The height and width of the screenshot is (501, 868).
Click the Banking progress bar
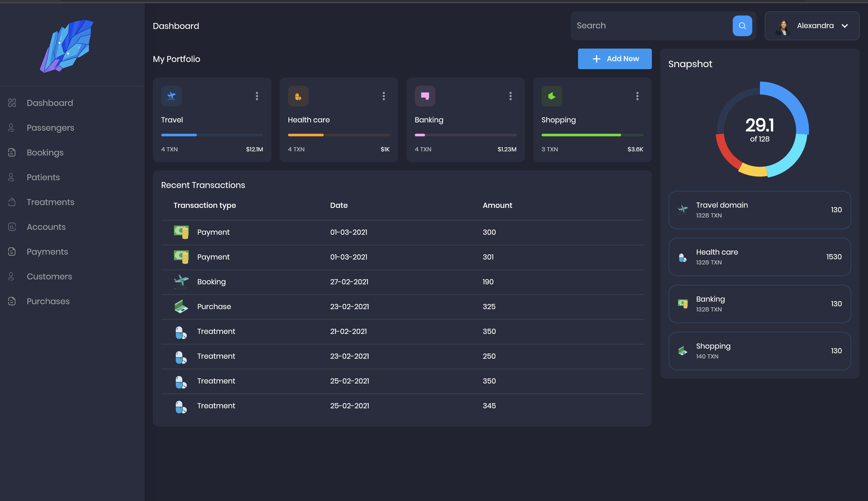465,135
